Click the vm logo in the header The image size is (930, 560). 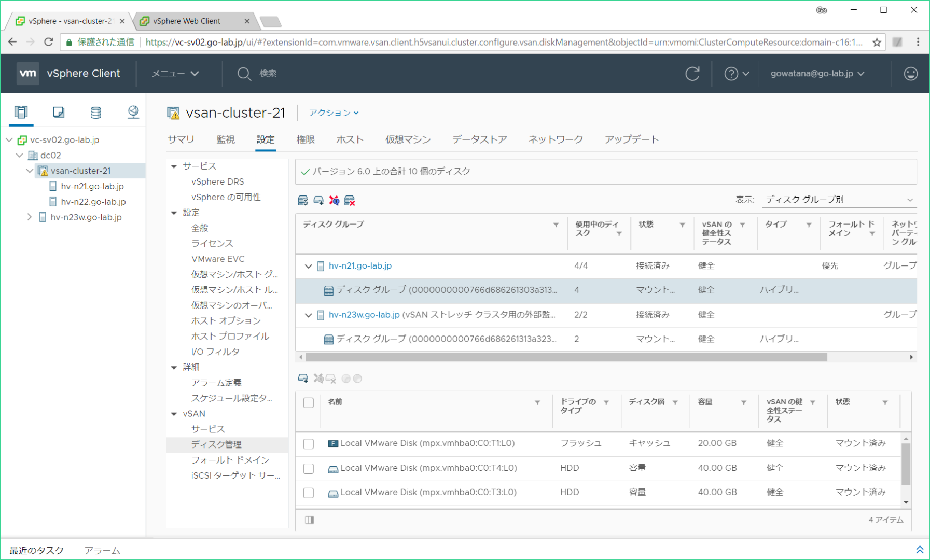(27, 73)
